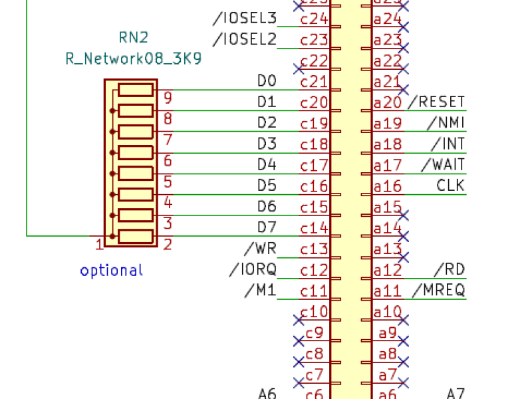Select pin number 9 of RN2
Viewport: 532px width, 399px height.
[168, 98]
